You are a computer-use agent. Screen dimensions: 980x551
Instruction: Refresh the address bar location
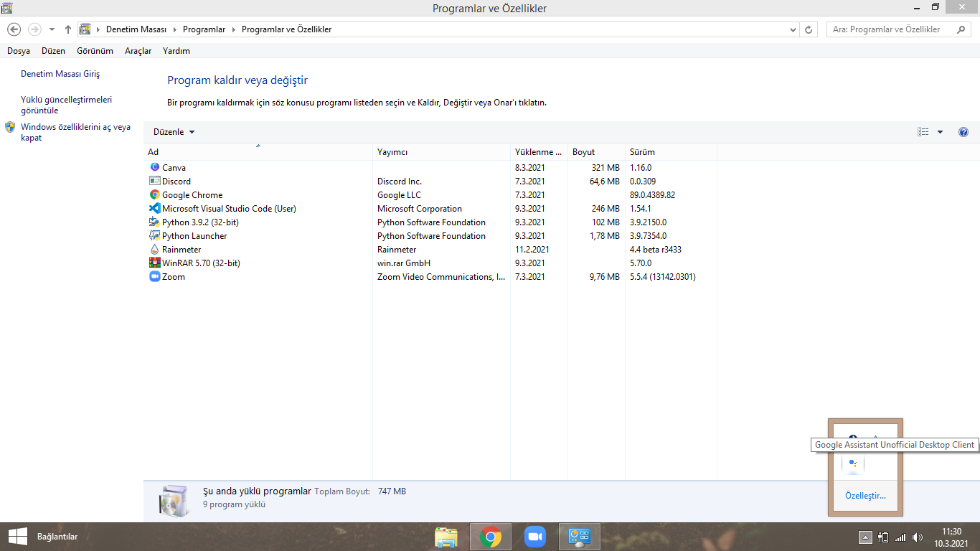(809, 29)
